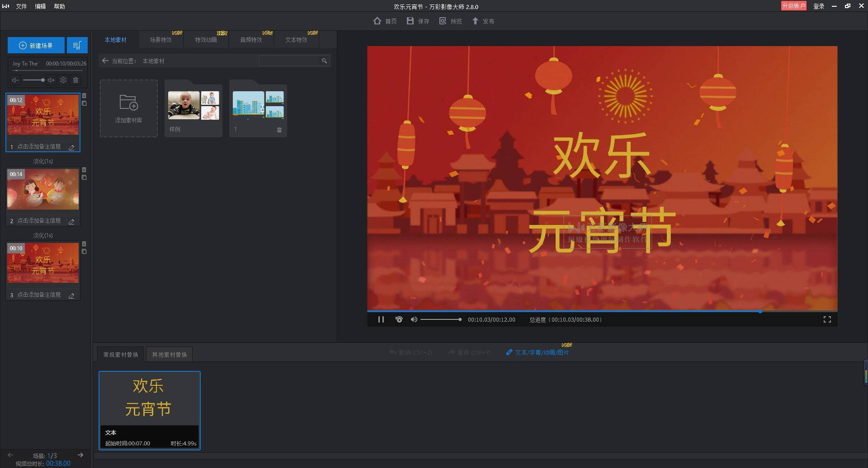The width and height of the screenshot is (868, 468).
Task: Switch to the 音频特效 tab
Action: pyautogui.click(x=251, y=39)
